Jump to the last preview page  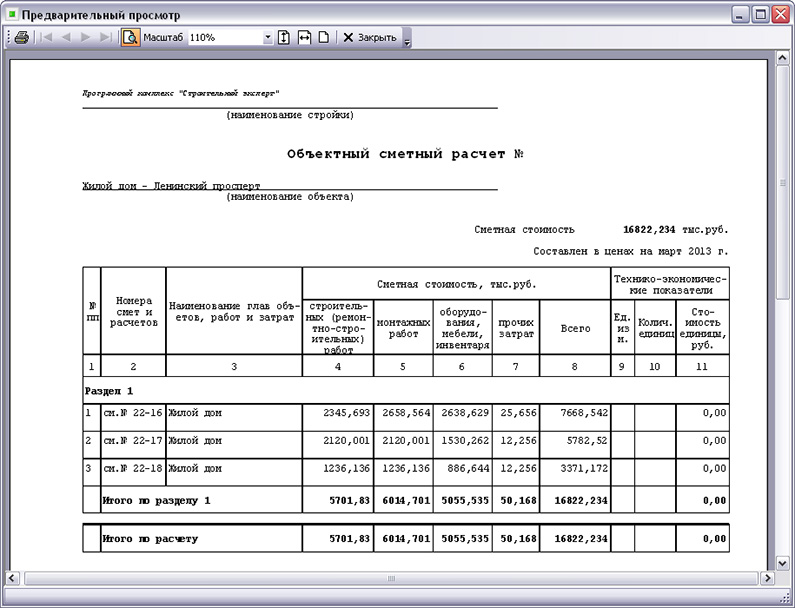pyautogui.click(x=105, y=38)
